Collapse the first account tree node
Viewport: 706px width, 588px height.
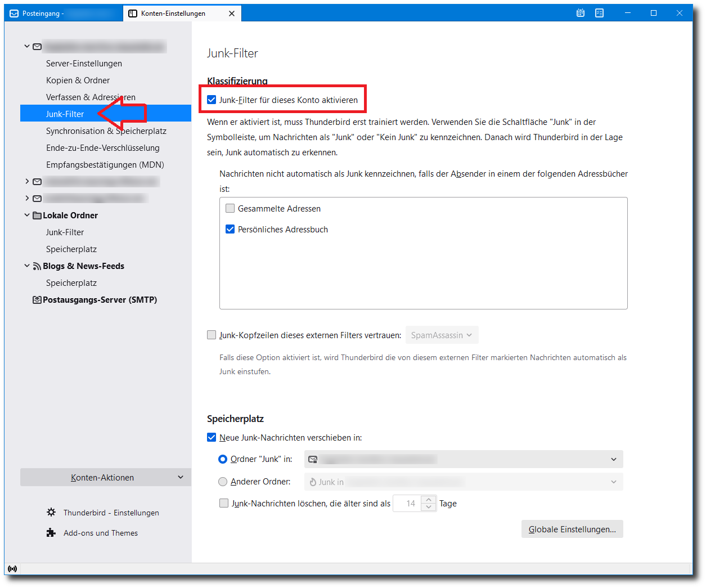[x=26, y=46]
